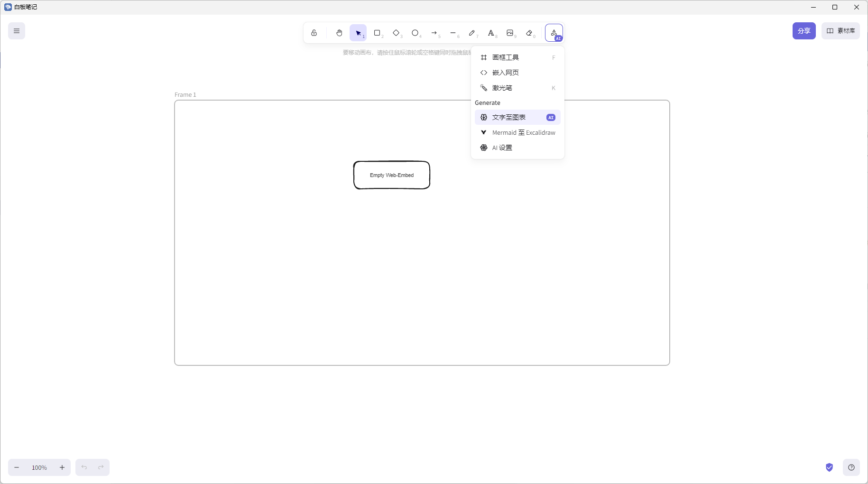The height and width of the screenshot is (484, 868).
Task: Select the Text tool
Action: (491, 33)
